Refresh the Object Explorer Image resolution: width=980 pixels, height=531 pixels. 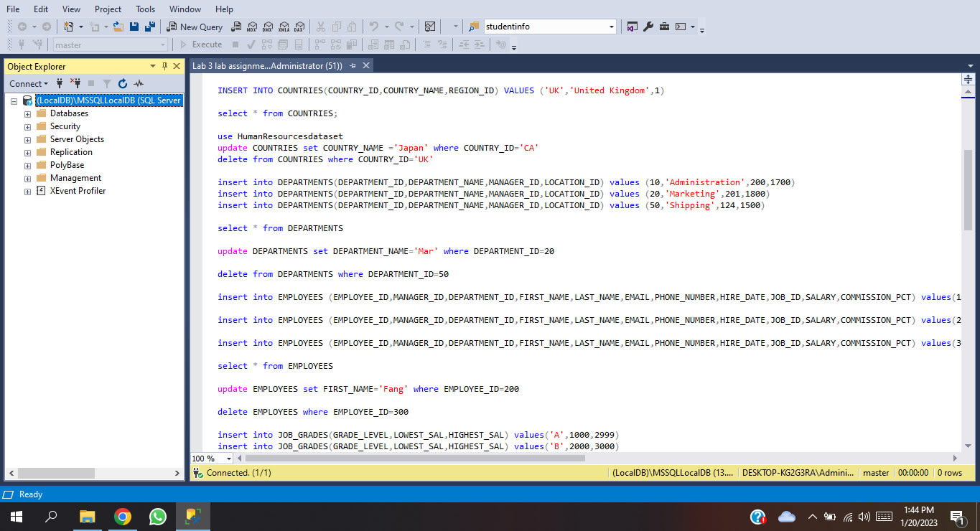(121, 83)
